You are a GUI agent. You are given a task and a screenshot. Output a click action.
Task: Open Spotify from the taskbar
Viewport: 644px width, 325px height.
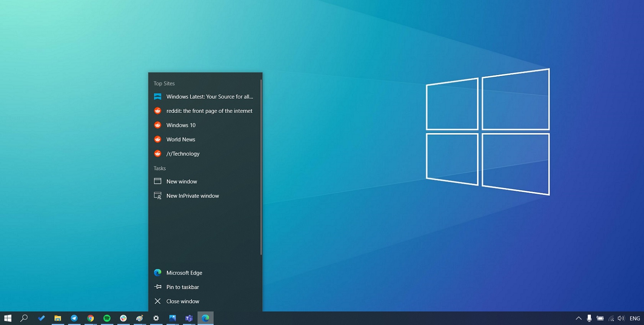coord(107,318)
